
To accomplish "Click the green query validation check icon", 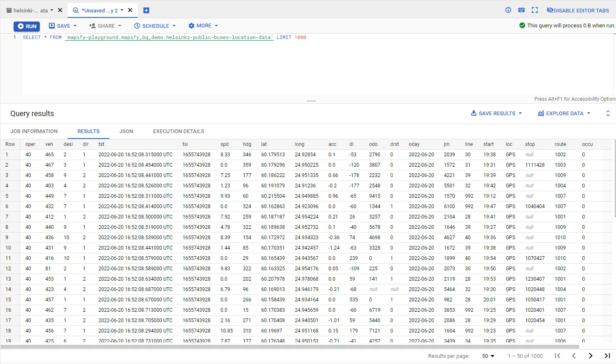I will (x=522, y=25).
